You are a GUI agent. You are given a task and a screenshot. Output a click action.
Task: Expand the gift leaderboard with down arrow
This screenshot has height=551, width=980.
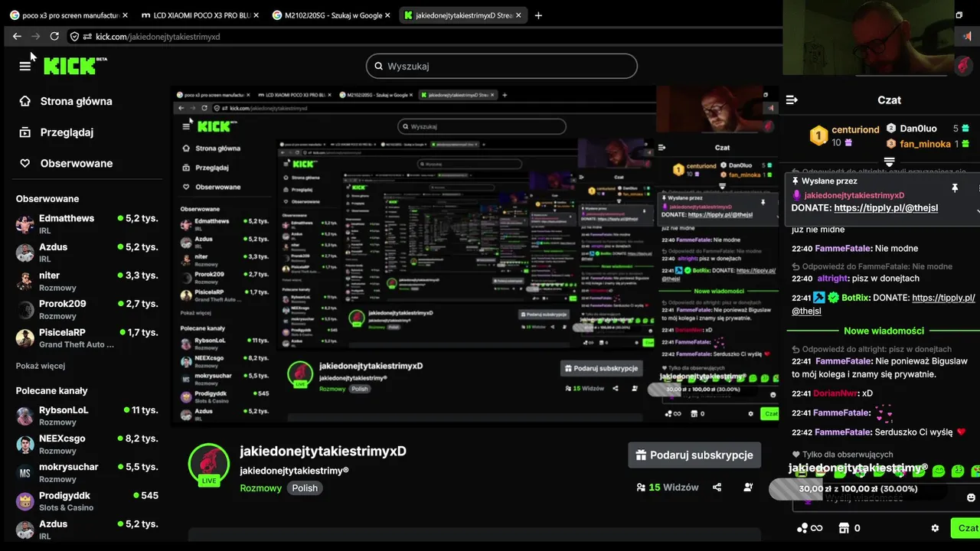[x=889, y=161]
